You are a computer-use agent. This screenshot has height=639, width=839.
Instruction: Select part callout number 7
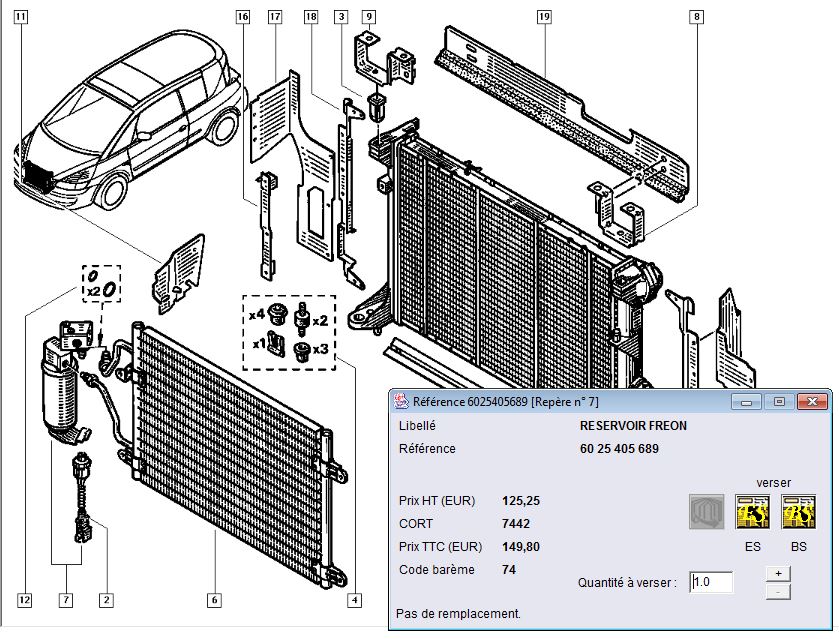coord(65,600)
